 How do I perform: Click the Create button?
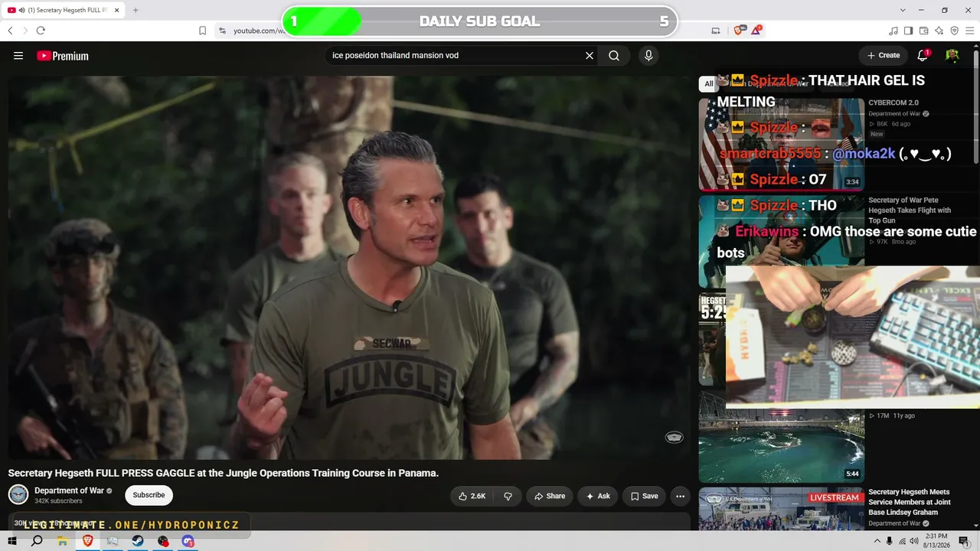884,55
